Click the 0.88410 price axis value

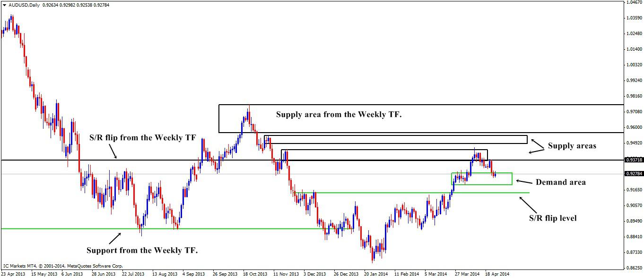[634, 237]
